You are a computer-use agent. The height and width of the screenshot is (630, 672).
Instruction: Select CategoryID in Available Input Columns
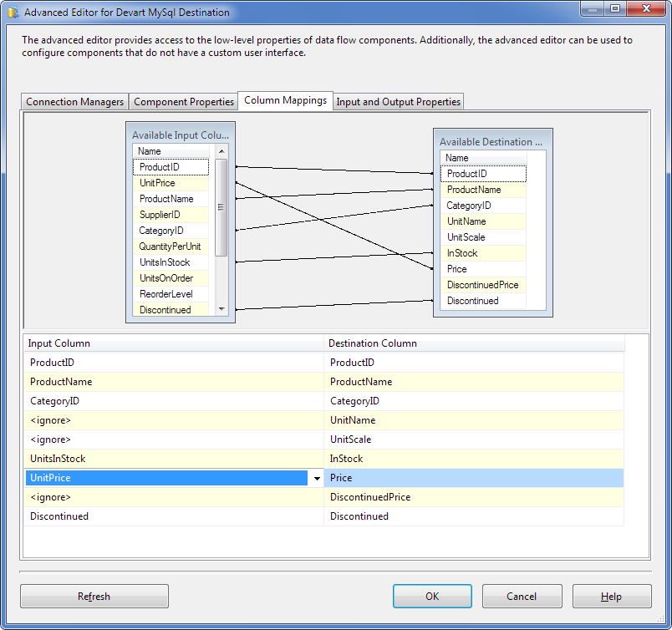(x=171, y=231)
